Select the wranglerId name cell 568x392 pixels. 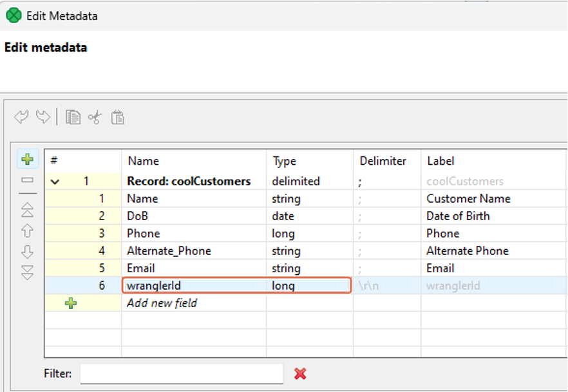tap(193, 286)
